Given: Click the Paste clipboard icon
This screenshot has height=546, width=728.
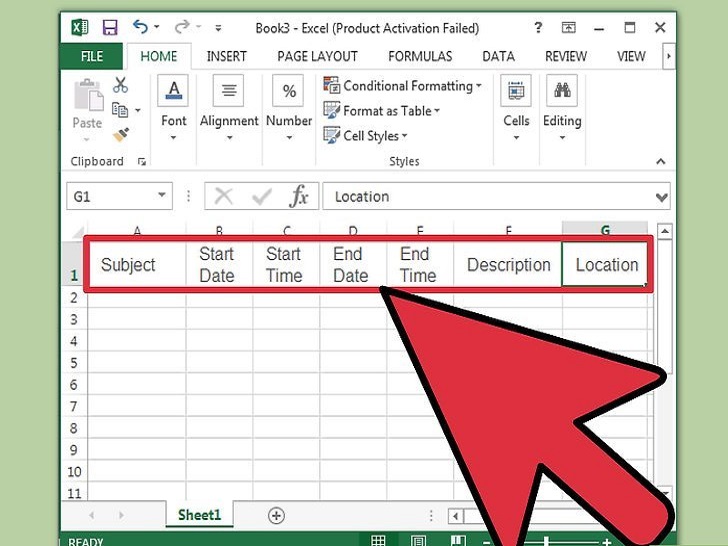Looking at the screenshot, I should pos(88,95).
